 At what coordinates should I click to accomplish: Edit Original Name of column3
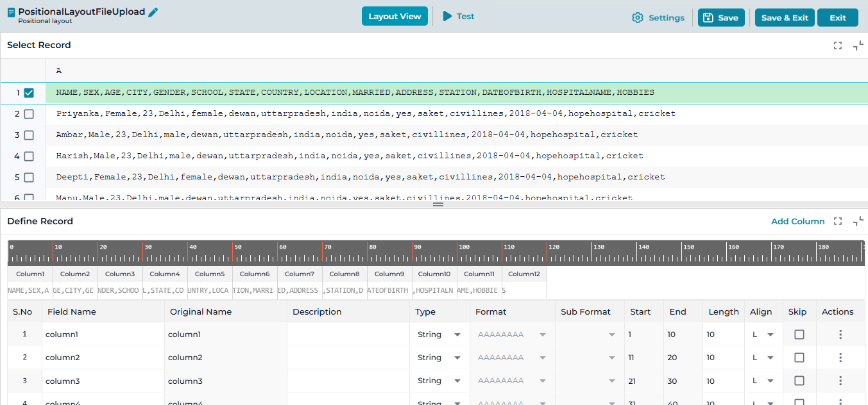click(226, 381)
